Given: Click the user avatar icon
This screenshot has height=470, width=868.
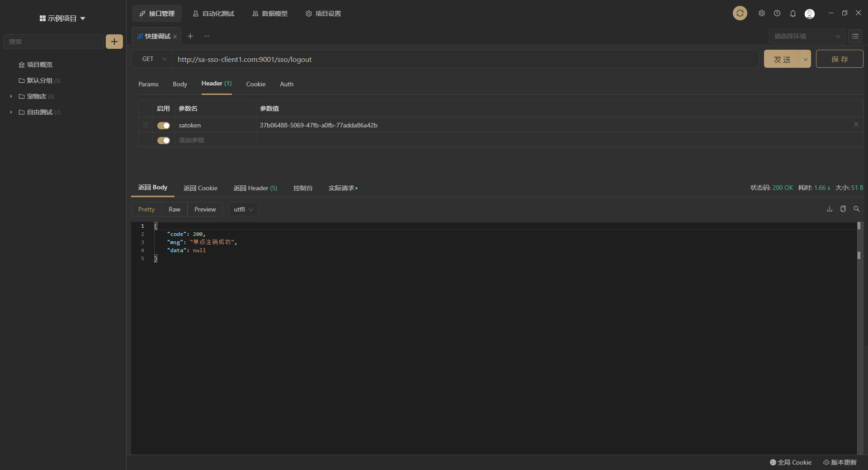Looking at the screenshot, I should 810,14.
